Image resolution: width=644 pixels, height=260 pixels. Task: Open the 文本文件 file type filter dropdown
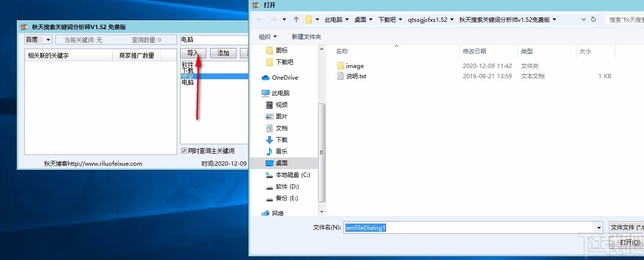[627, 227]
